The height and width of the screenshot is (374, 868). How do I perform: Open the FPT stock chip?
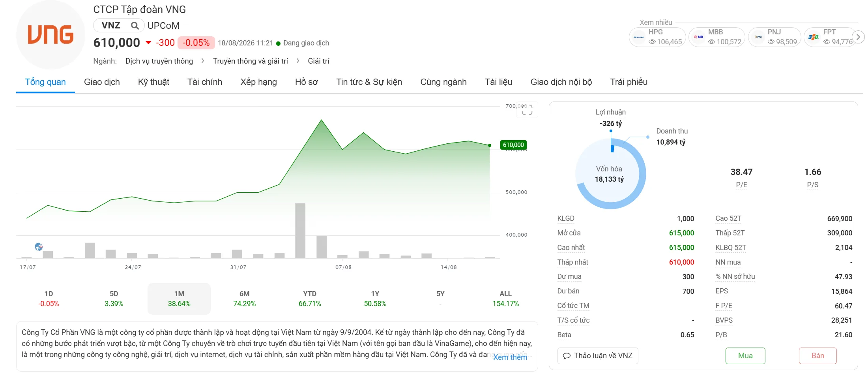830,37
